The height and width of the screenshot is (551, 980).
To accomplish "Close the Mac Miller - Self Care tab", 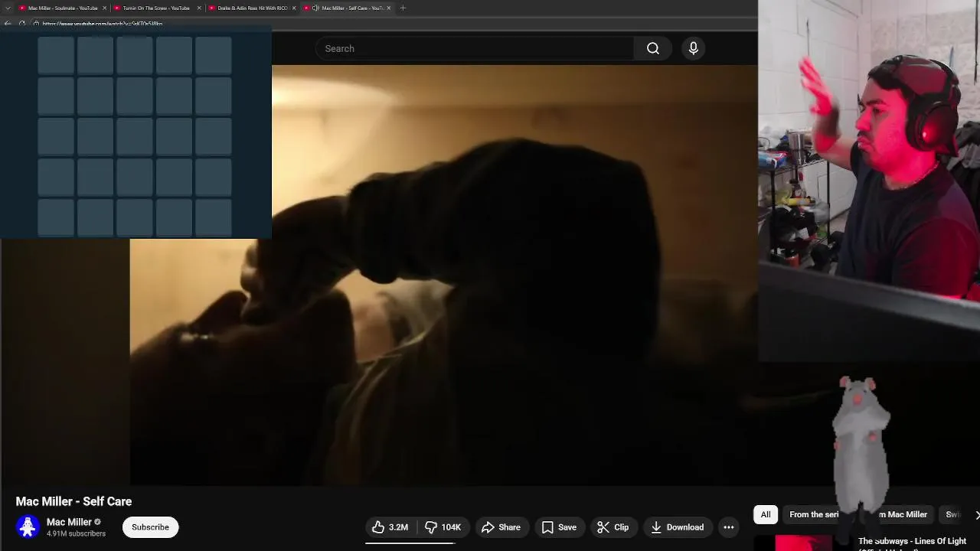I will coord(388,8).
